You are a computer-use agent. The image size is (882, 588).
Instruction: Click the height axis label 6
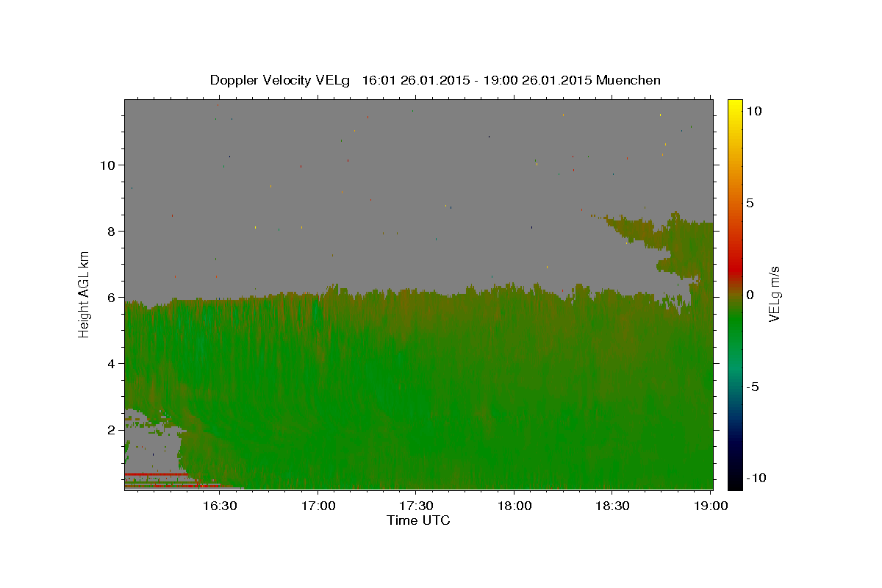point(112,298)
